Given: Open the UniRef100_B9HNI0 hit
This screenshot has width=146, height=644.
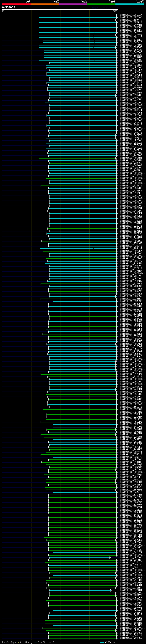Looking at the screenshot, I should pyautogui.click(x=131, y=20).
